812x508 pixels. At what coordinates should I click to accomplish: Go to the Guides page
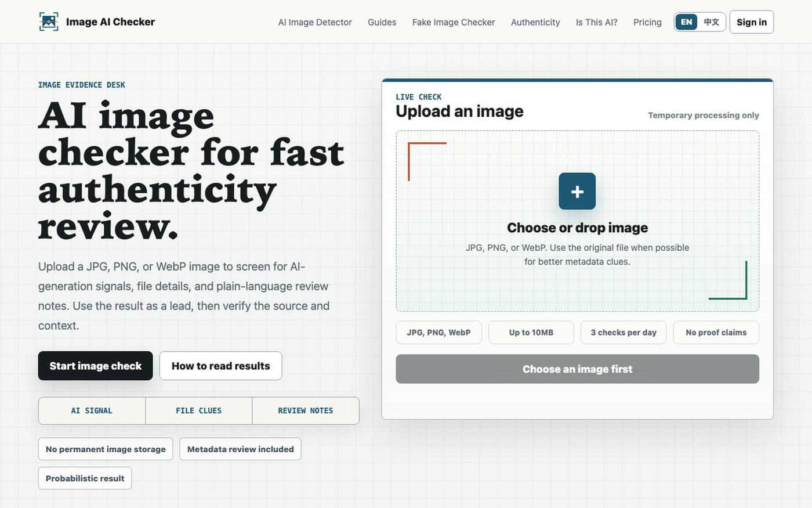[382, 22]
